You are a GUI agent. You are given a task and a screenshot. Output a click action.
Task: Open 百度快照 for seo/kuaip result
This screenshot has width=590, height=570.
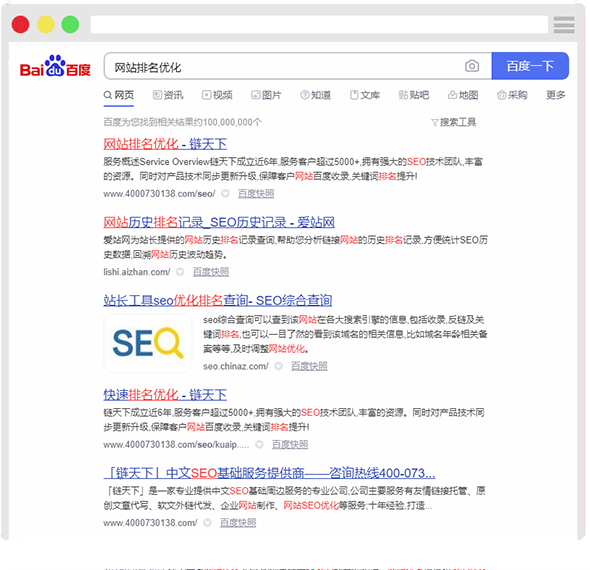[x=290, y=444]
